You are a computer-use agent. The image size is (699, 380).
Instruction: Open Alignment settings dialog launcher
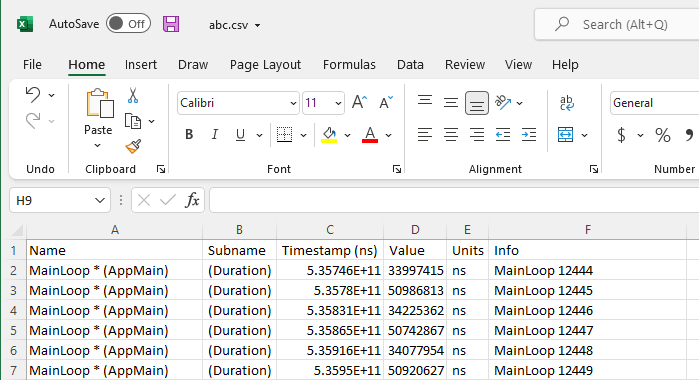[x=593, y=169]
